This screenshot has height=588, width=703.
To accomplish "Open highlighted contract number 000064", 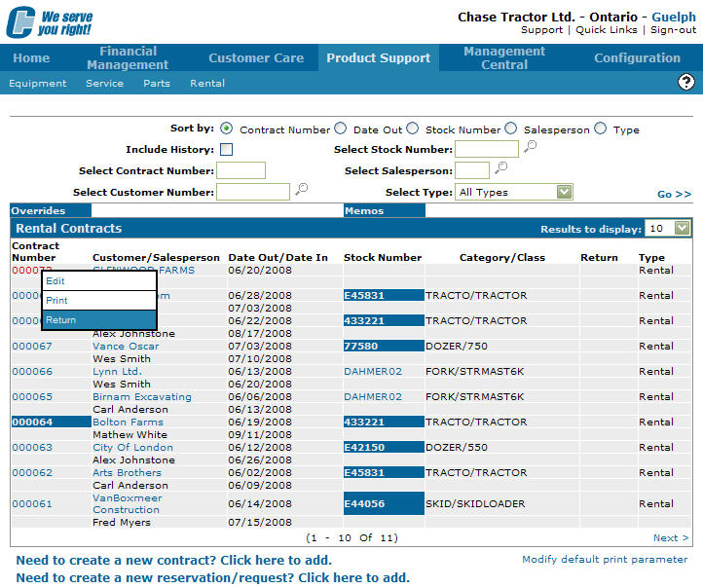I will click(x=32, y=423).
